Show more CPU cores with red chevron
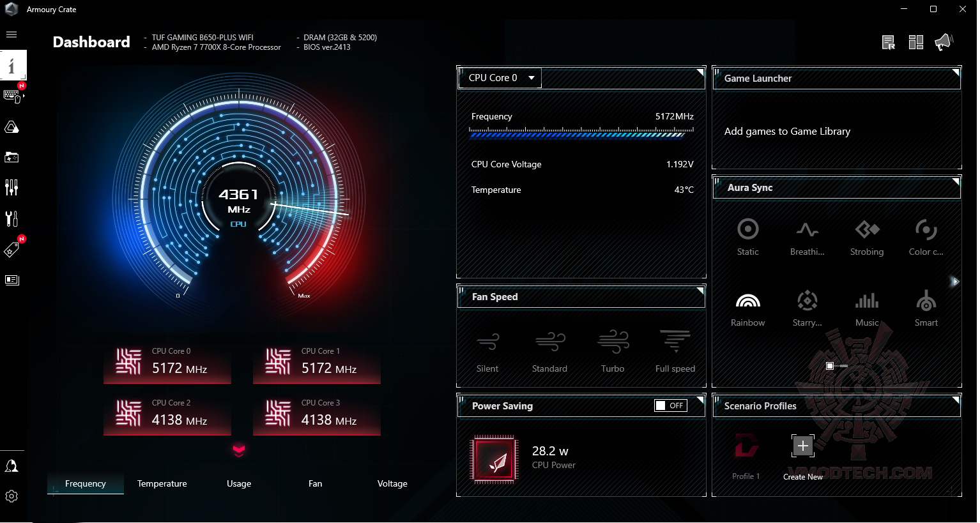Image resolution: width=980 pixels, height=523 pixels. pos(239,450)
